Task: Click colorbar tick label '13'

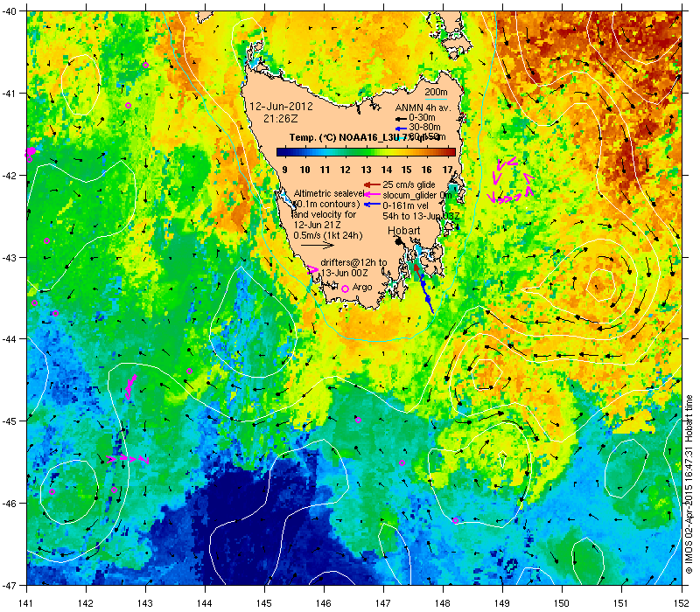Action: click(366, 170)
